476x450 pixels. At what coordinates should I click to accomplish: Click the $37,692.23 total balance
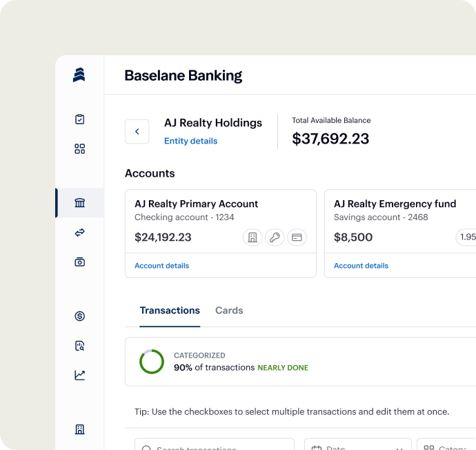pyautogui.click(x=330, y=139)
